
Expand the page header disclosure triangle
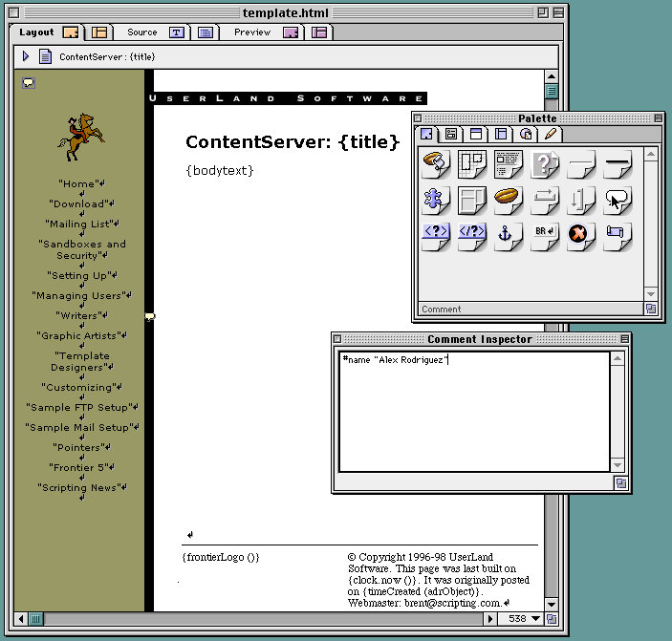(27, 56)
